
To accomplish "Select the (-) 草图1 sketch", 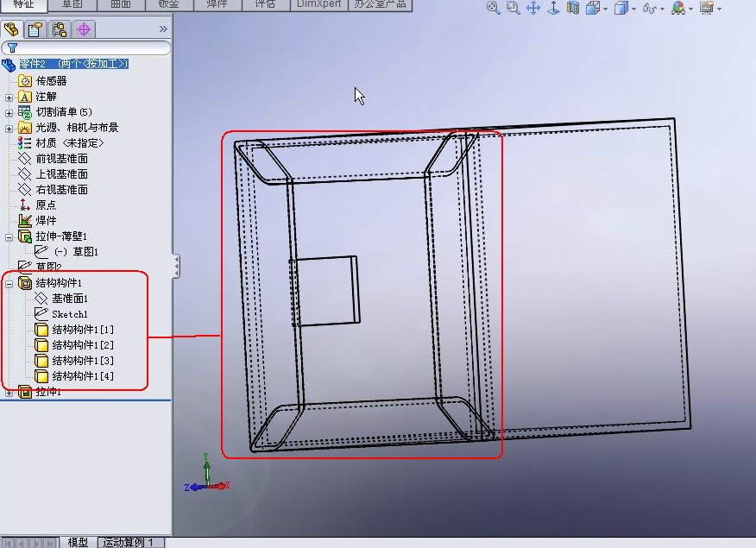I will coord(76,252).
